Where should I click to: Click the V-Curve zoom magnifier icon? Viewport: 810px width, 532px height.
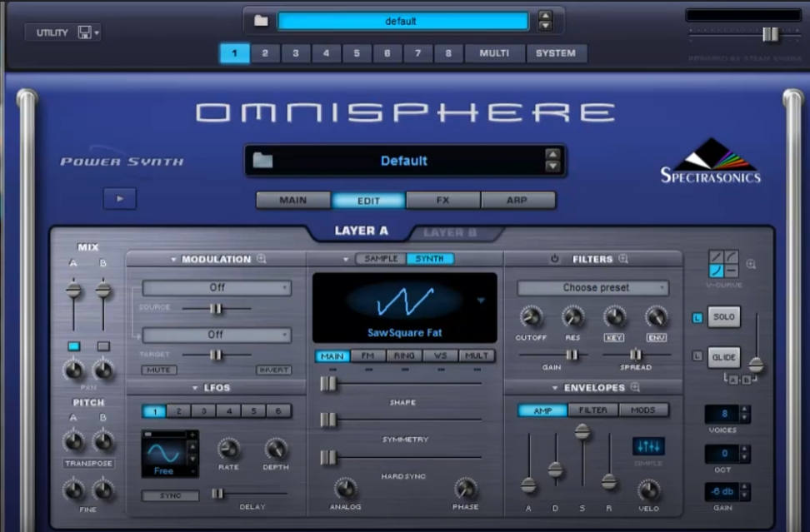750,265
